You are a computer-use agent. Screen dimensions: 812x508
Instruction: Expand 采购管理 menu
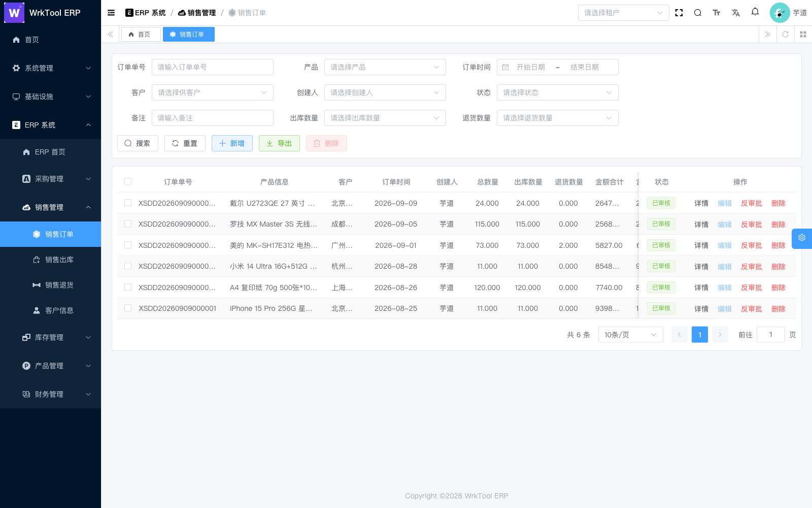pyautogui.click(x=51, y=179)
